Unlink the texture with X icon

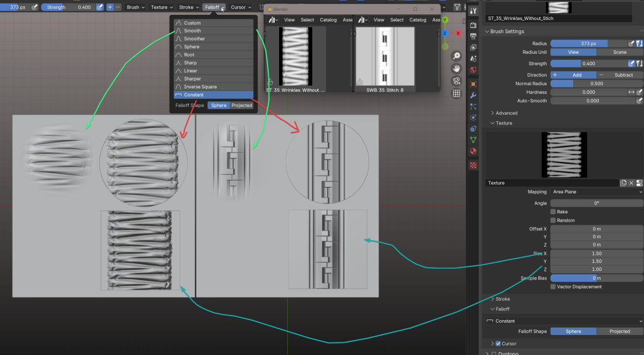(631, 183)
